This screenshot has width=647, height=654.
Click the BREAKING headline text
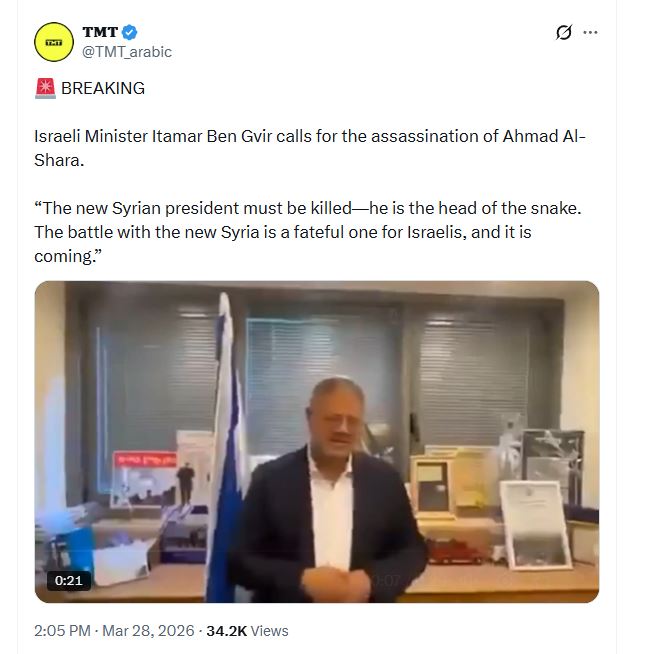click(x=103, y=88)
